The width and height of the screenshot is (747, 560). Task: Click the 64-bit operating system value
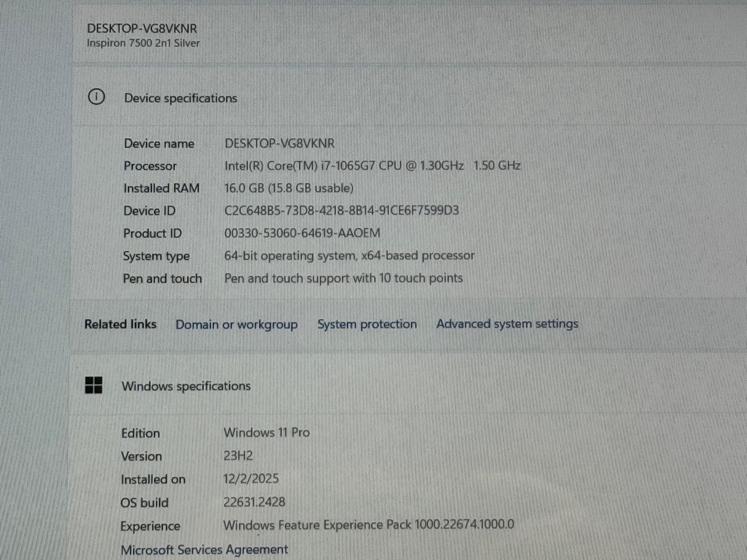[x=349, y=256]
